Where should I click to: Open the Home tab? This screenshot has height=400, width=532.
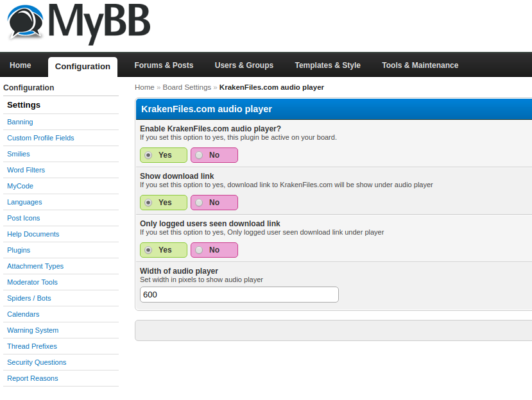(x=21, y=65)
